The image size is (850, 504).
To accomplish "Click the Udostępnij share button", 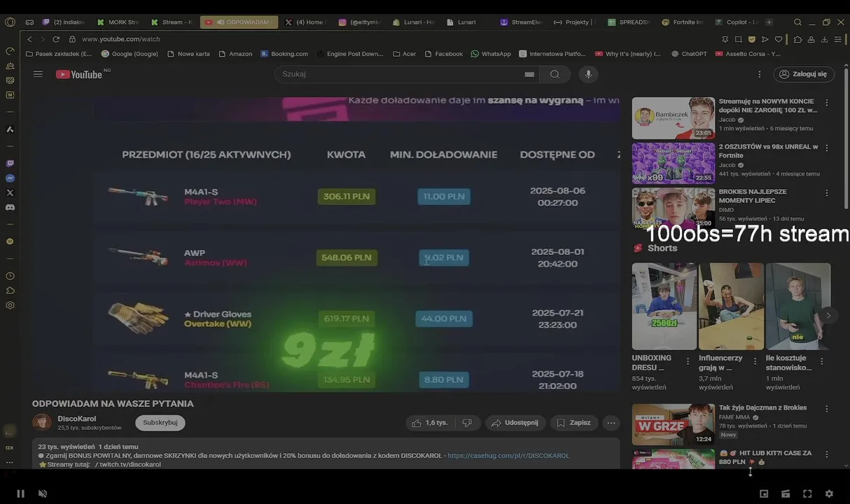I will click(515, 423).
